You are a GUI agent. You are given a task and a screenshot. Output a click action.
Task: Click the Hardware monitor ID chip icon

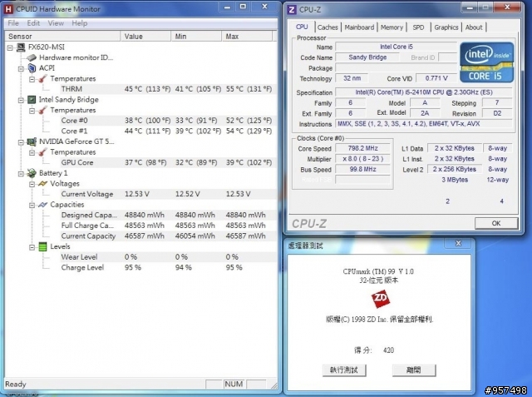[x=32, y=57]
